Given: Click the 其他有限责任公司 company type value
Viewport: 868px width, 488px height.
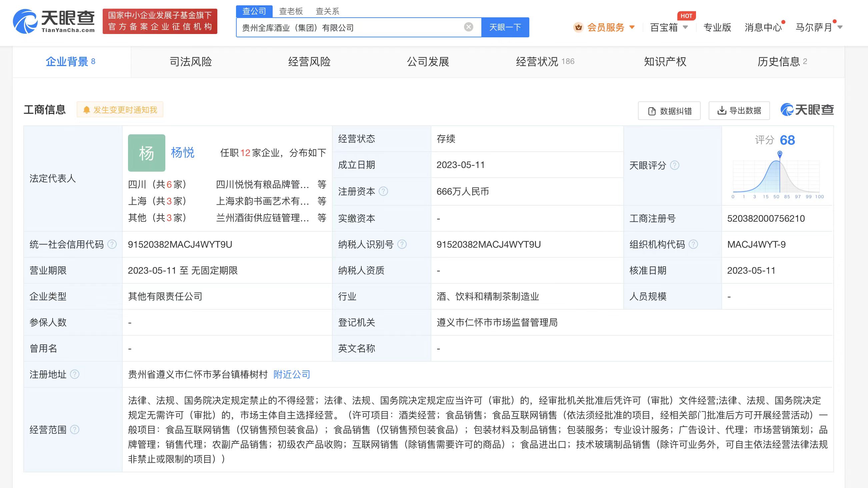Looking at the screenshot, I should tap(165, 297).
